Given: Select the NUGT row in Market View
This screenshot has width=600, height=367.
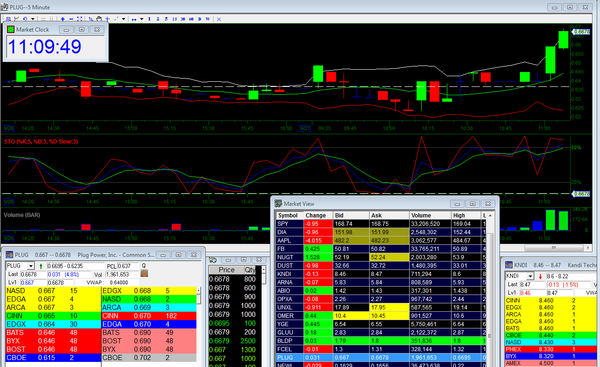Looking at the screenshot, I should [381, 257].
